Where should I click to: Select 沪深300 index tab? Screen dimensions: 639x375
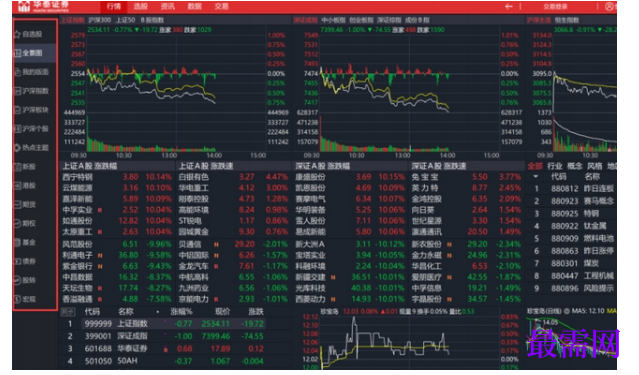pos(99,20)
